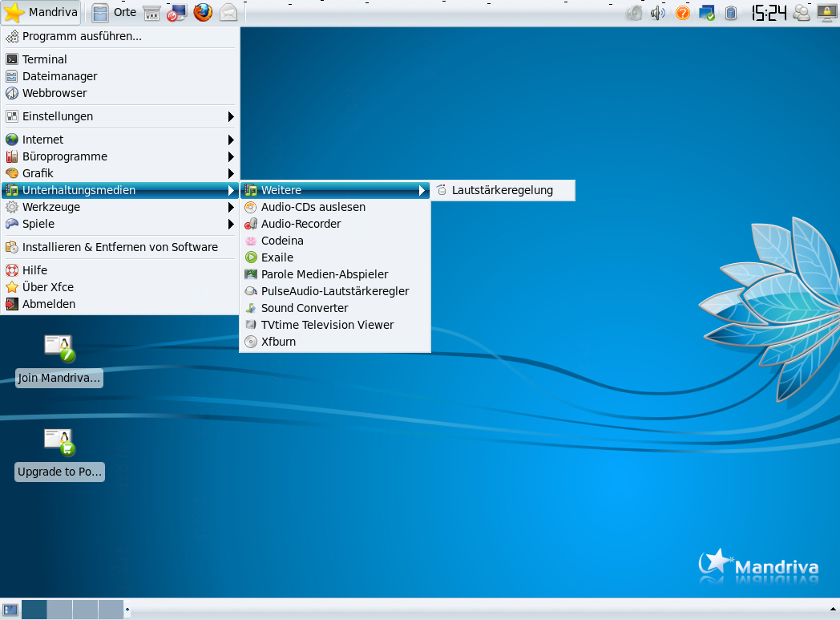Image resolution: width=840 pixels, height=620 pixels.
Task: Click the show desktop icon in bottom panel
Action: point(10,610)
